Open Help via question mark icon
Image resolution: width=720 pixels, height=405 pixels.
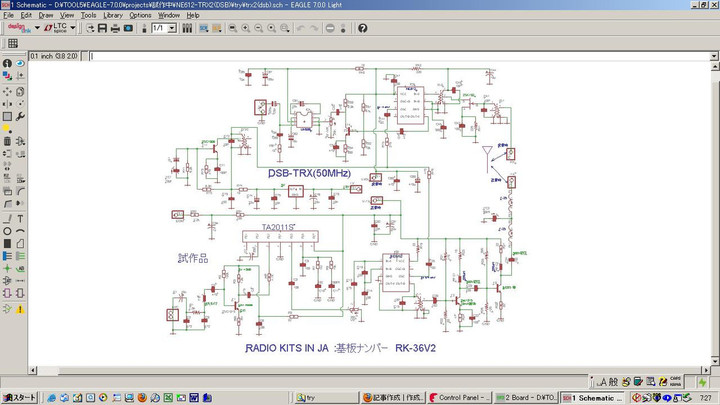pos(362,28)
